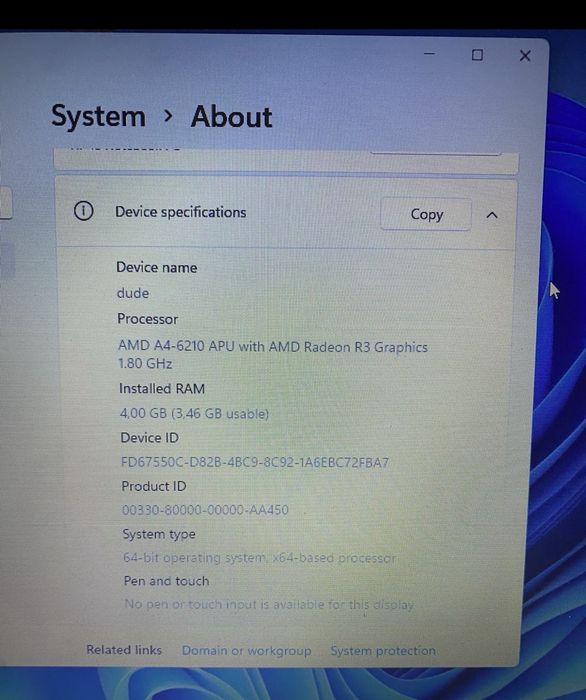Copy the device specifications
The image size is (586, 700).
point(426,215)
